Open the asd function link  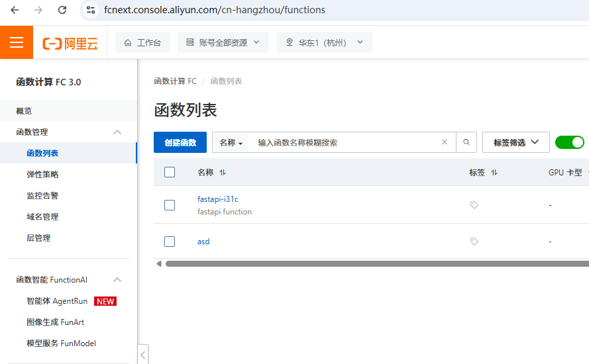203,242
